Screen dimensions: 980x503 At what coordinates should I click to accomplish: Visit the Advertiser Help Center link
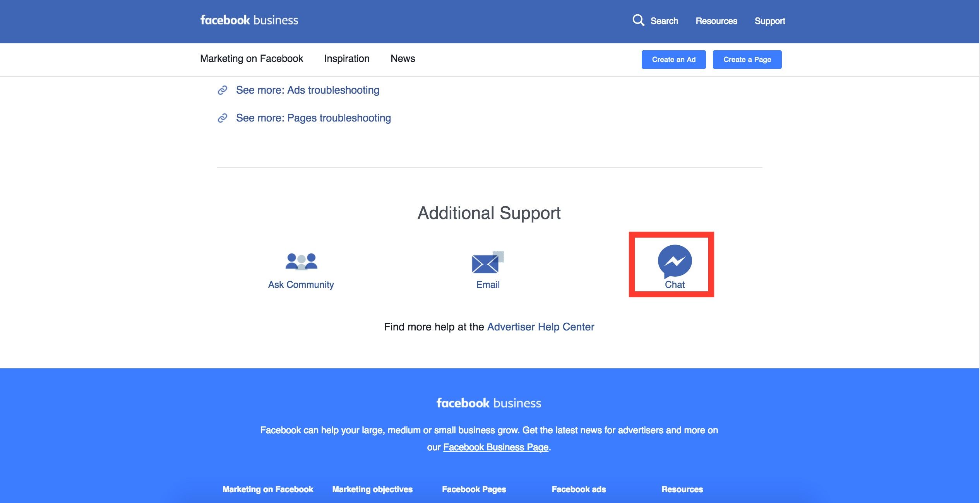540,327
